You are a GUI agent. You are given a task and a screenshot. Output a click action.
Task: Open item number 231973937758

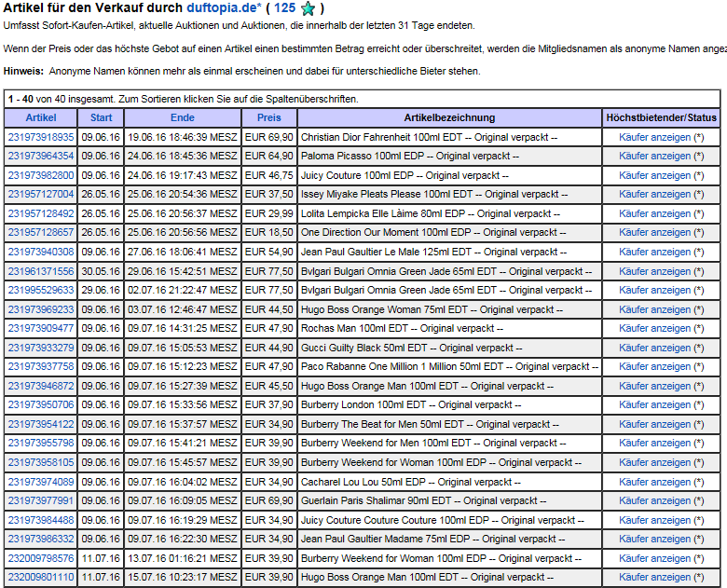[x=41, y=367]
